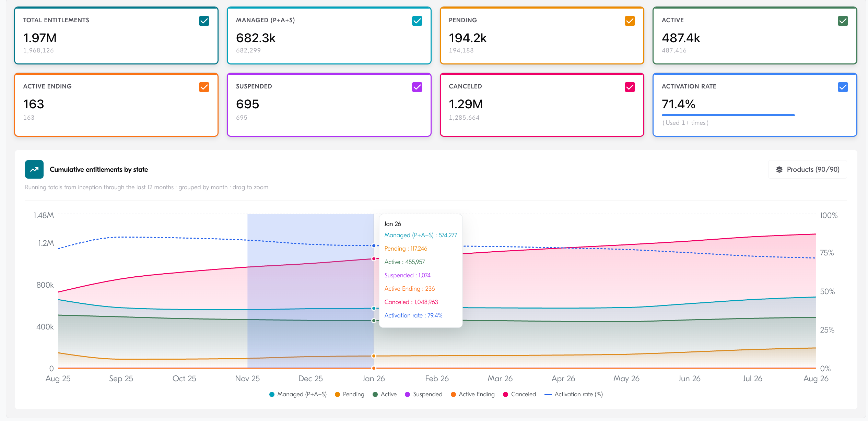Hide Active Ending series via legend
The height and width of the screenshot is (421, 868).
(473, 394)
